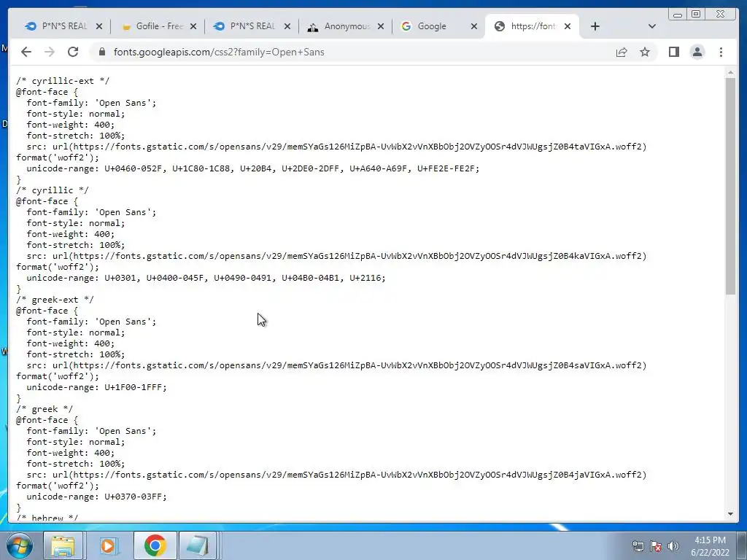Launch Windows Media Player from taskbar
Image resolution: width=747 pixels, height=560 pixels.
(109, 545)
